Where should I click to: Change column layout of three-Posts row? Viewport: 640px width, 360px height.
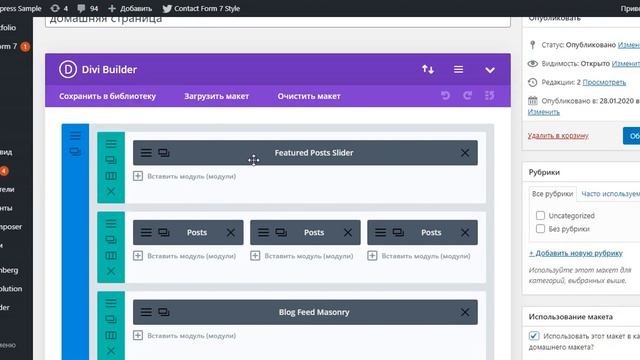coord(111,256)
